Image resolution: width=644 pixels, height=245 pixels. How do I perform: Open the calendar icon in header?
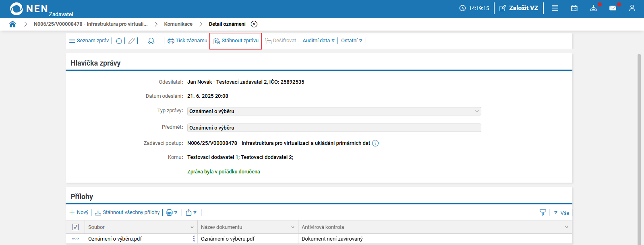coord(574,8)
